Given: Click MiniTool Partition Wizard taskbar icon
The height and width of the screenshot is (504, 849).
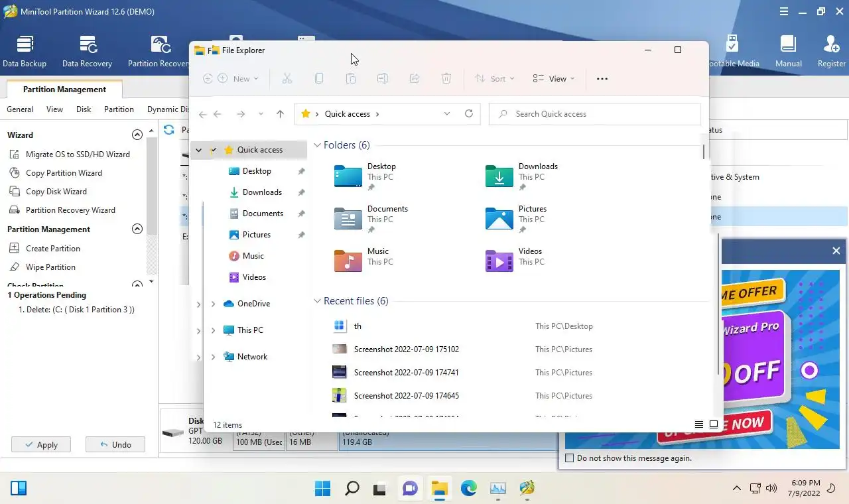Looking at the screenshot, I should pyautogui.click(x=527, y=489).
